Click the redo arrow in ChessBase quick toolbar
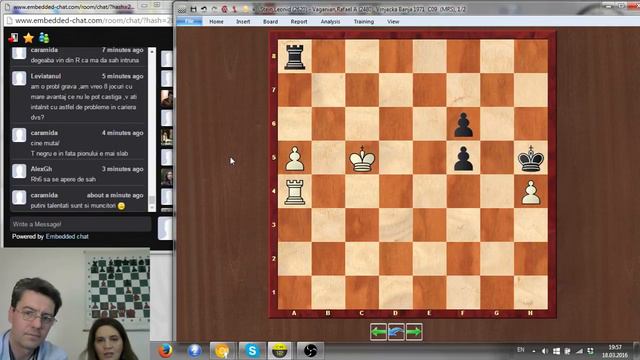This screenshot has height=360, width=640. click(x=214, y=9)
